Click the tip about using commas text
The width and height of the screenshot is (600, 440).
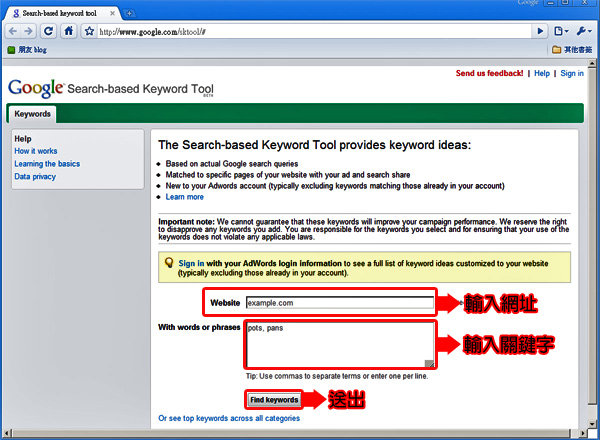tap(337, 376)
